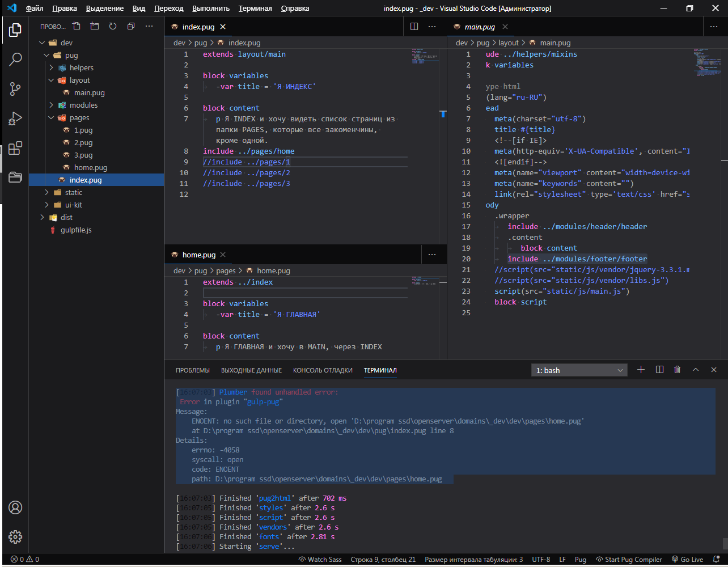The width and height of the screenshot is (728, 567).
Task: Open the Файл menu
Action: click(x=35, y=9)
